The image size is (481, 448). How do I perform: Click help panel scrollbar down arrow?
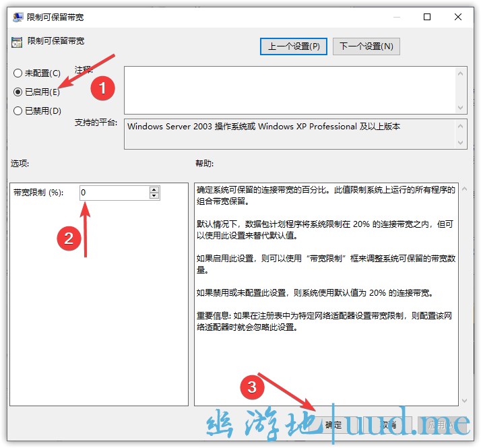(464, 400)
